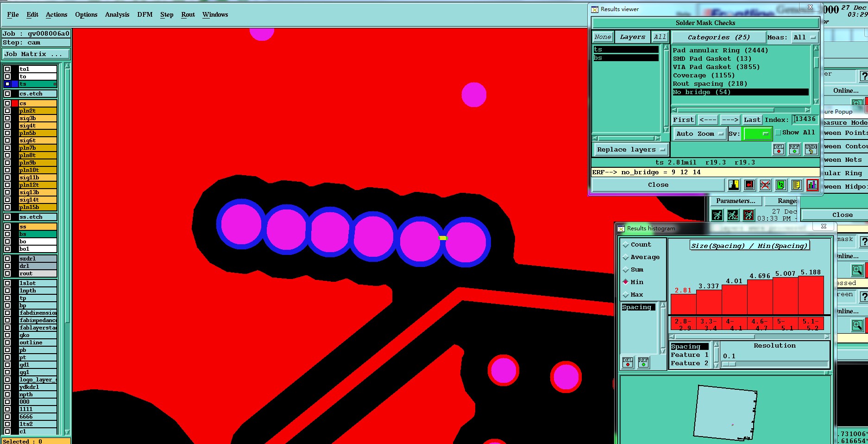Click the blue color swatch of layer ts

(x=15, y=84)
